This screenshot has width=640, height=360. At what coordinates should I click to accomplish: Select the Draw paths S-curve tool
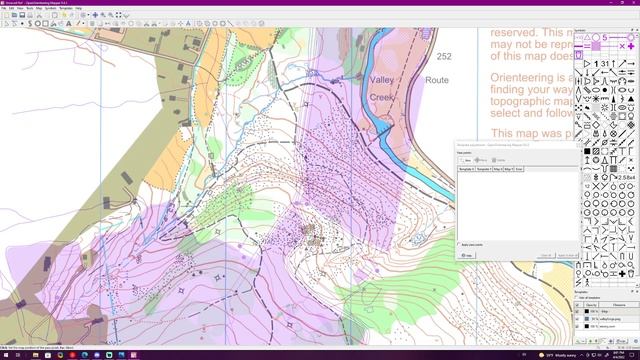[x=30, y=24]
